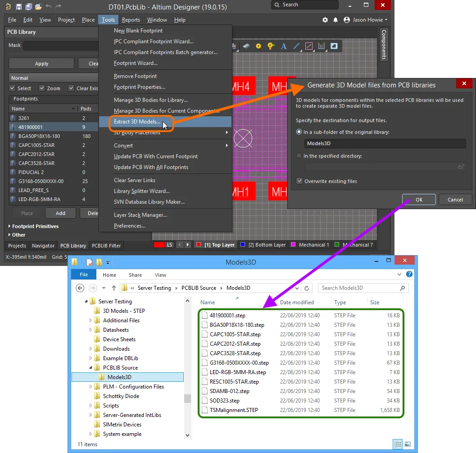Open Explorer Help with the question mark icon
This screenshot has width=476, height=453.
tap(409, 275)
